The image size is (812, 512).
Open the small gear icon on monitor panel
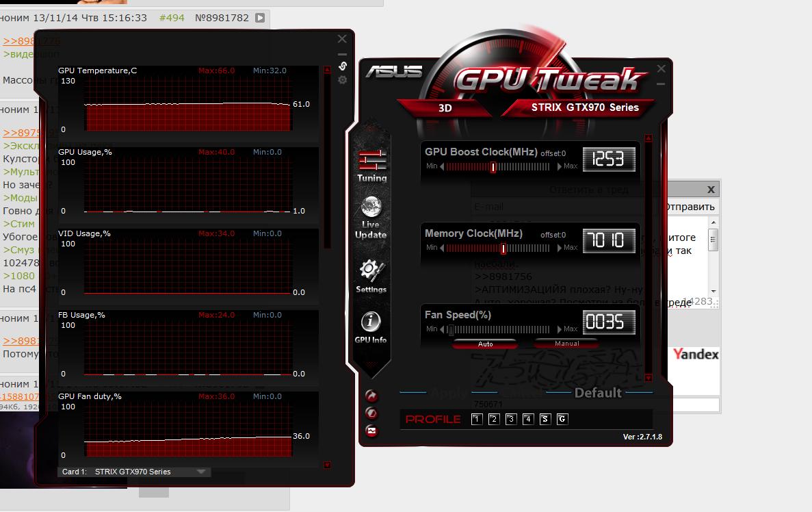(x=342, y=80)
